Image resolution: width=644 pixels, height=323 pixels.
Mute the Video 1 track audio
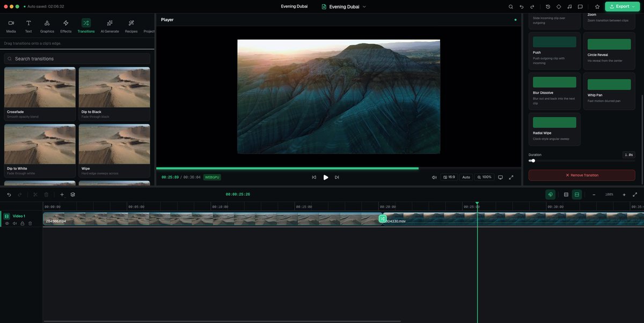(14, 223)
